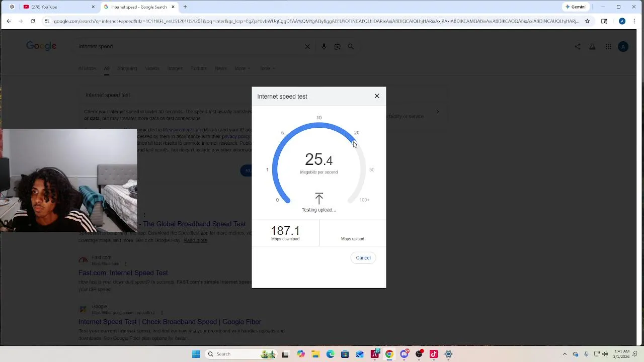Bookmark this page with the star

[587, 21]
